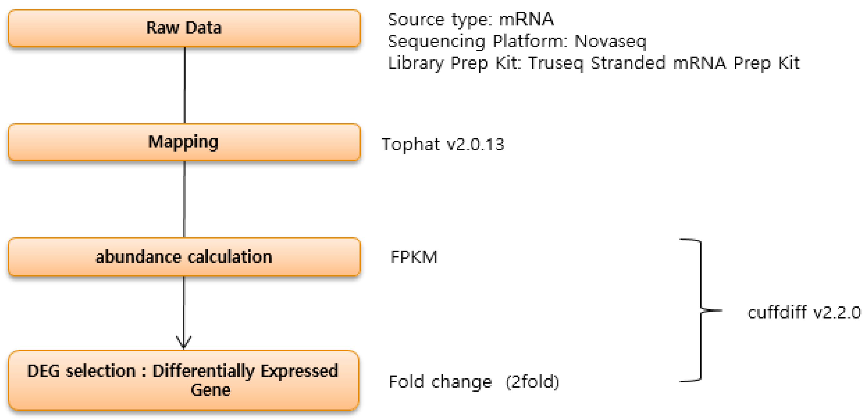Screen dimensions: 868x420
Task: Click the Fold change text
Action: [440, 382]
